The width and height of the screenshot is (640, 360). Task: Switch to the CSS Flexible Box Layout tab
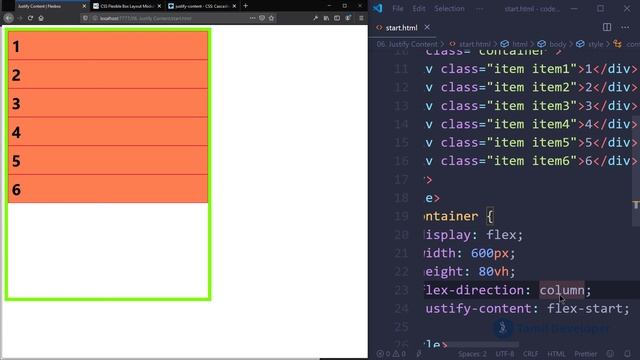tap(127, 6)
